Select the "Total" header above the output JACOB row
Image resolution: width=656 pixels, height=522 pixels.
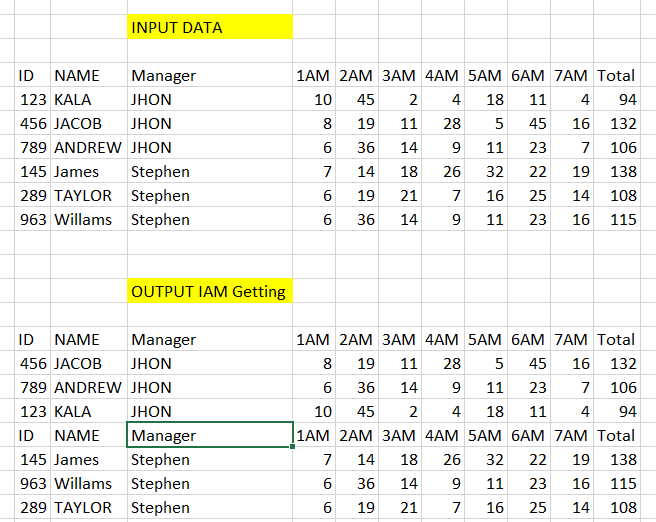point(617,339)
